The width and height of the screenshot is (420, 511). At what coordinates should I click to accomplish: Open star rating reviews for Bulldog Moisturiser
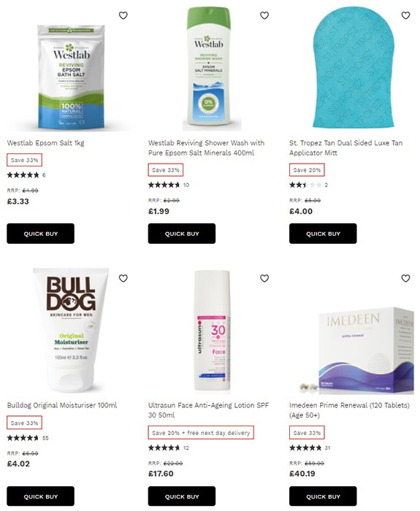click(28, 438)
